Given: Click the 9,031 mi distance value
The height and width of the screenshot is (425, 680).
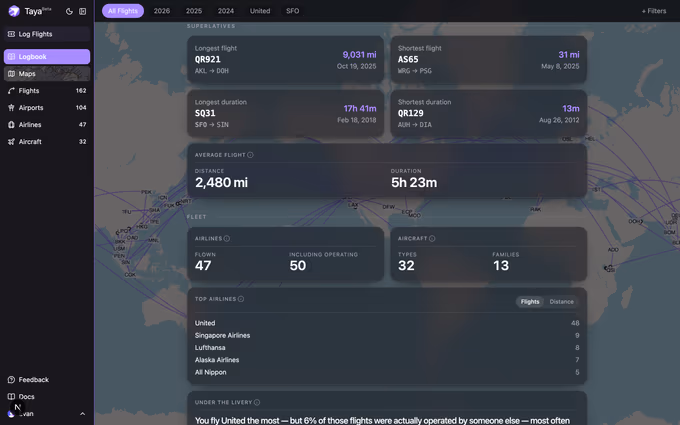Looking at the screenshot, I should point(359,55).
